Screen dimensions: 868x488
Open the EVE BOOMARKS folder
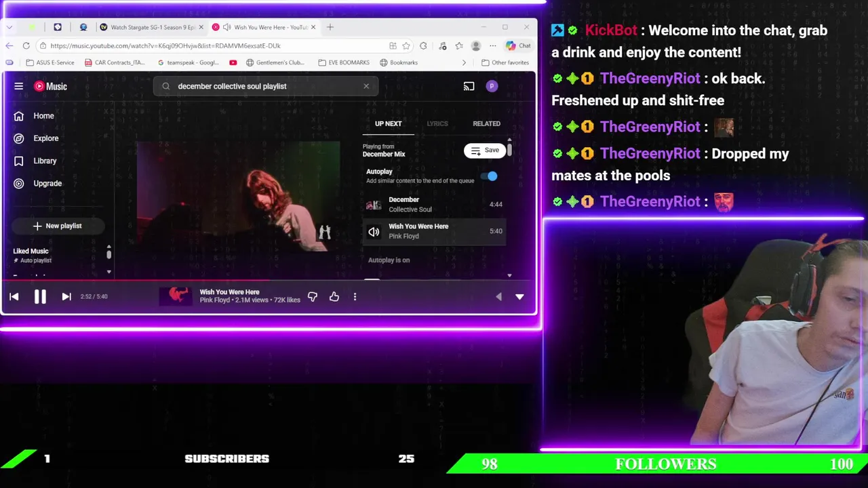click(x=344, y=62)
